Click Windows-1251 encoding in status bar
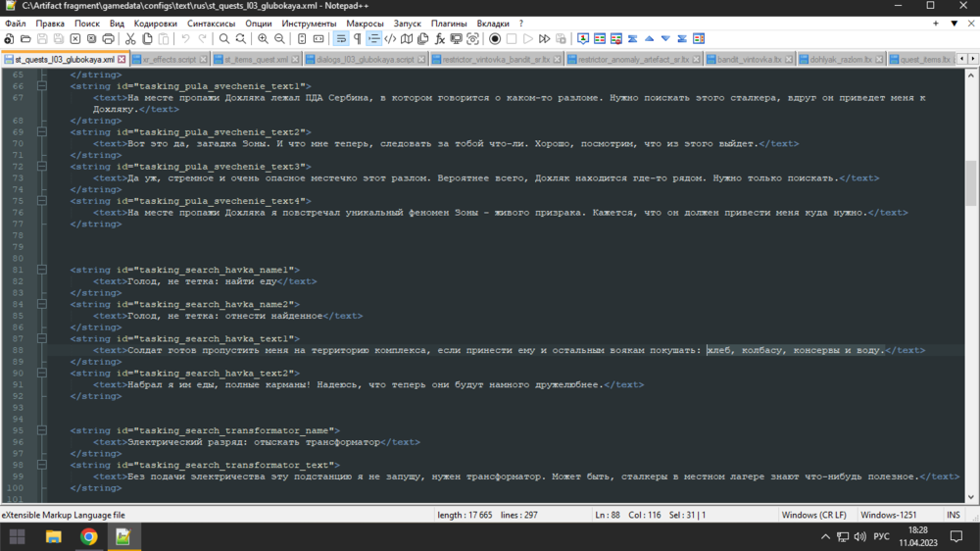Viewport: 980px width, 551px height. coord(888,515)
